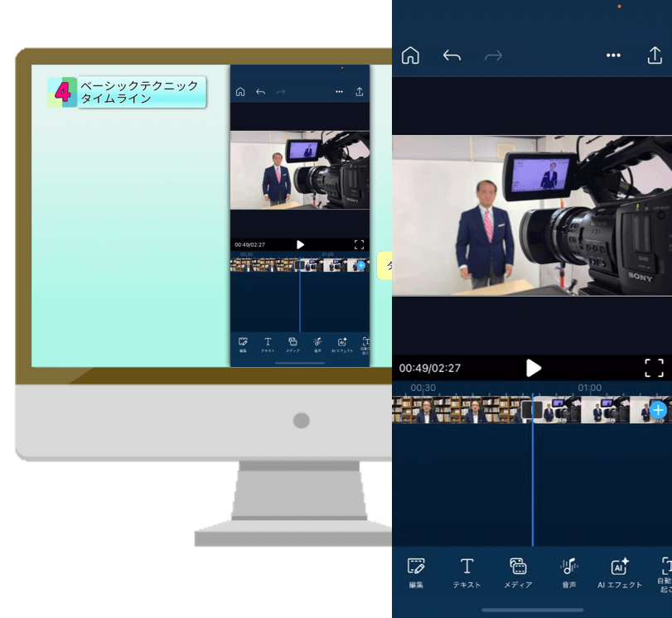Click the bookshelf clip in small monitor timeline
The width and height of the screenshot is (672, 618).
point(263,265)
